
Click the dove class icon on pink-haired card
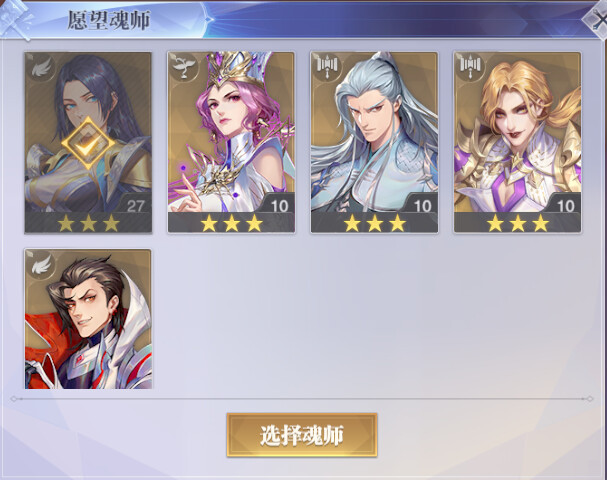point(184,68)
